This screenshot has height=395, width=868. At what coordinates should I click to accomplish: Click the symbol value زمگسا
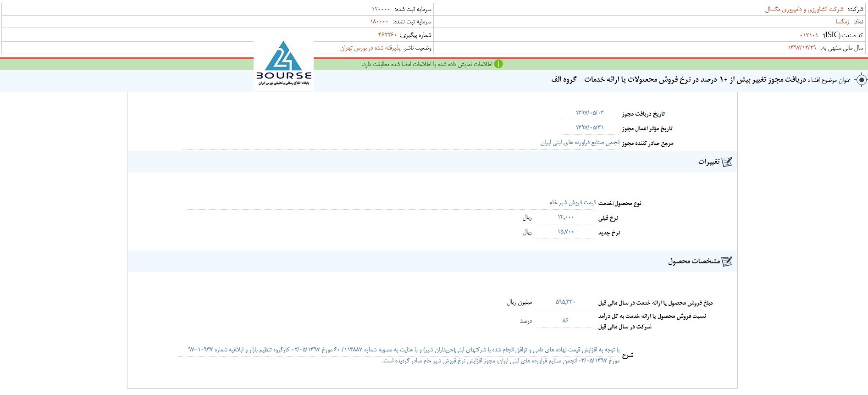coord(842,22)
